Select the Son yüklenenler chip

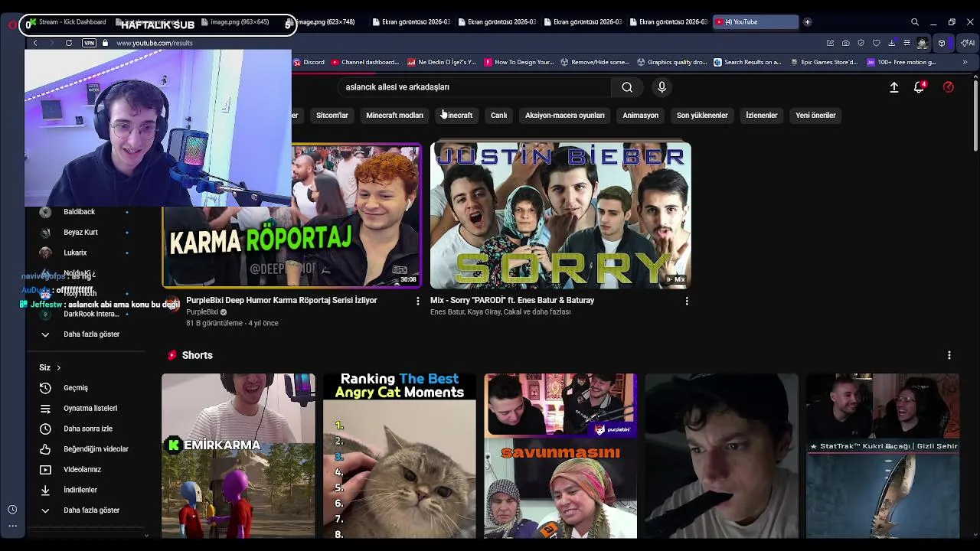pos(702,116)
